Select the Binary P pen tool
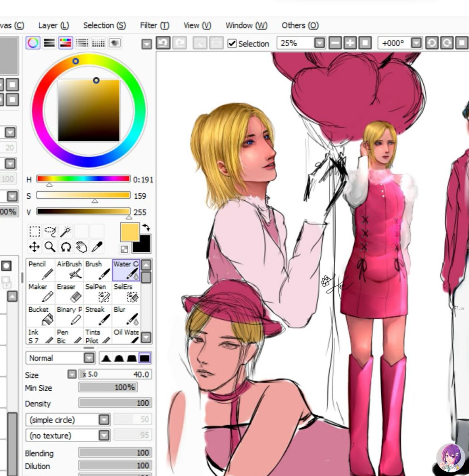The width and height of the screenshot is (469, 476). click(69, 315)
